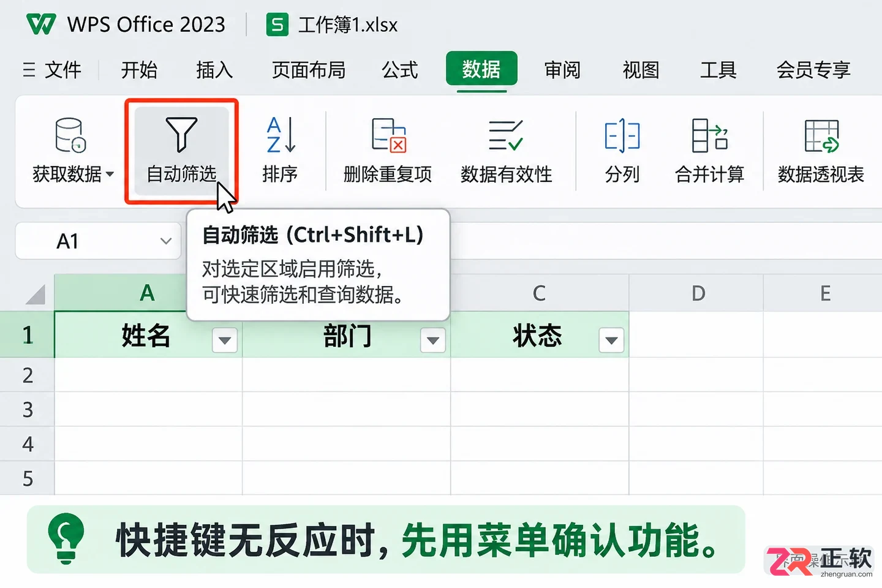Click the 部门 header cell
Image resolution: width=882 pixels, height=588 pixels.
pyautogui.click(x=347, y=335)
